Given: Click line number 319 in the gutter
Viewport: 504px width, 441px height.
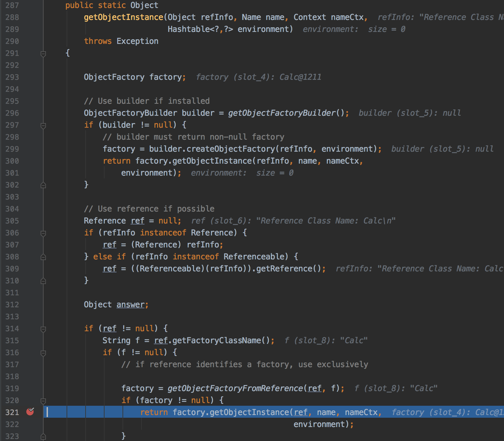Looking at the screenshot, I should click(x=12, y=388).
